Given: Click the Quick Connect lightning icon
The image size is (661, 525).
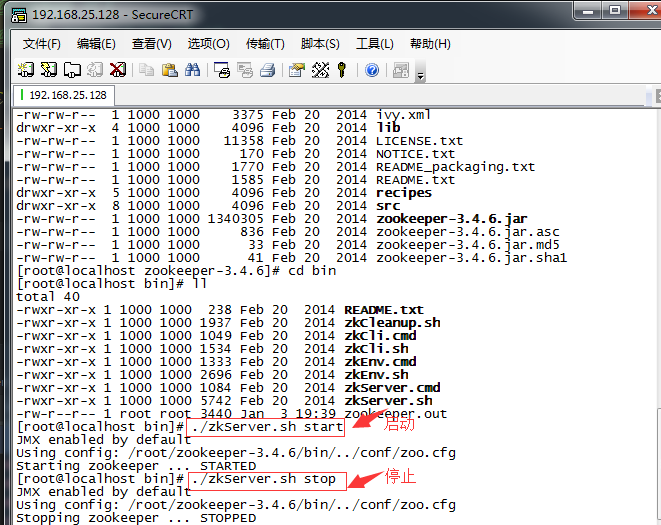Looking at the screenshot, I should coord(49,70).
